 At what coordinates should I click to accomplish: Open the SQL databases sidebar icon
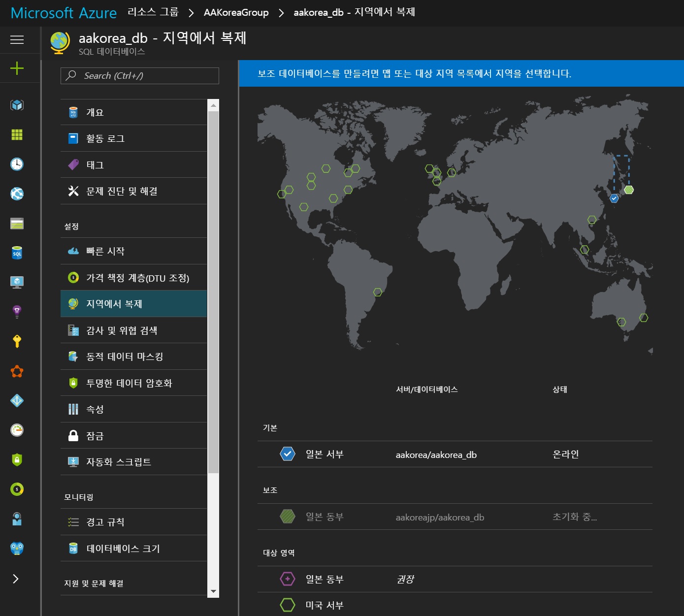[x=17, y=253]
